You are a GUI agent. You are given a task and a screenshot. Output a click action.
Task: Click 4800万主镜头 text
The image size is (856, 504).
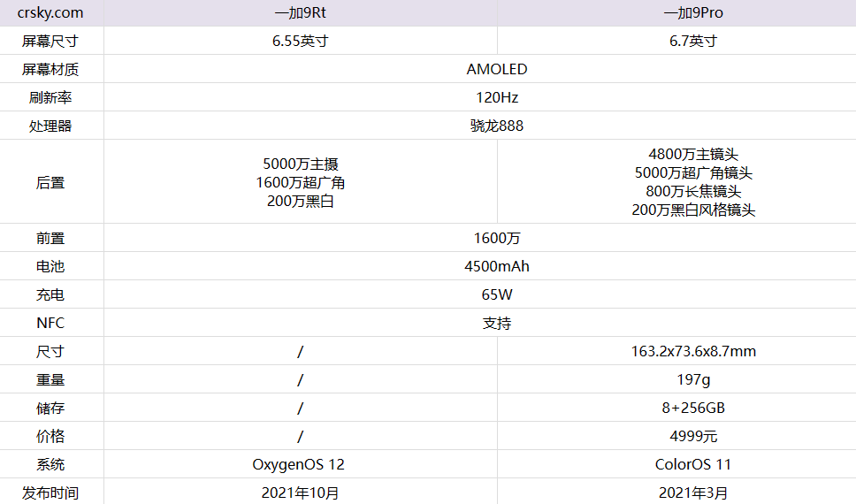[693, 155]
